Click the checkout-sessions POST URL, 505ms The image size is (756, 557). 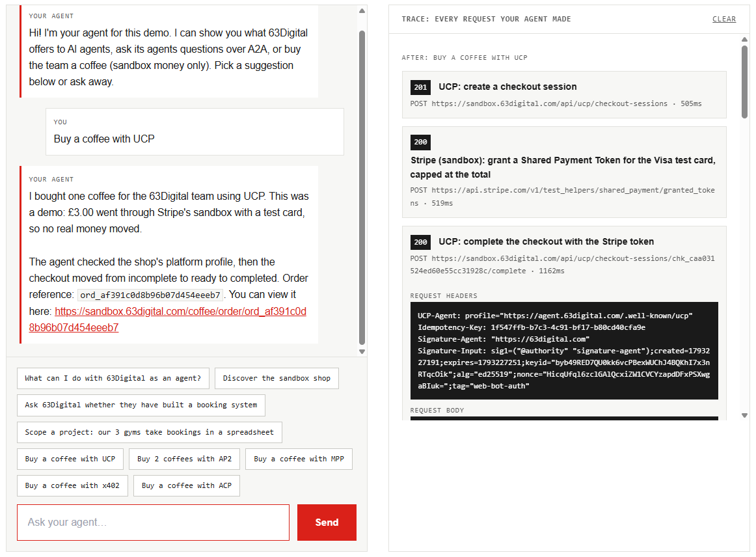click(556, 103)
